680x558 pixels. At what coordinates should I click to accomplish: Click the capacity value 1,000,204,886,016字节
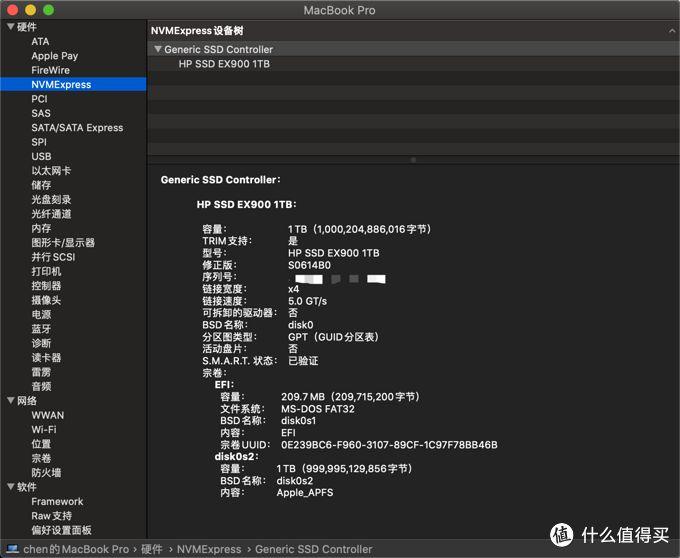(372, 229)
